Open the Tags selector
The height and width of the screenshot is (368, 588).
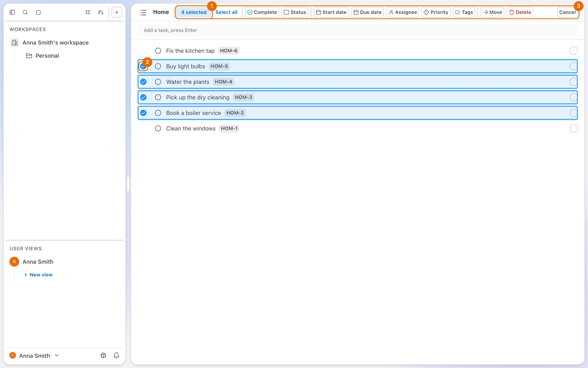tap(464, 12)
